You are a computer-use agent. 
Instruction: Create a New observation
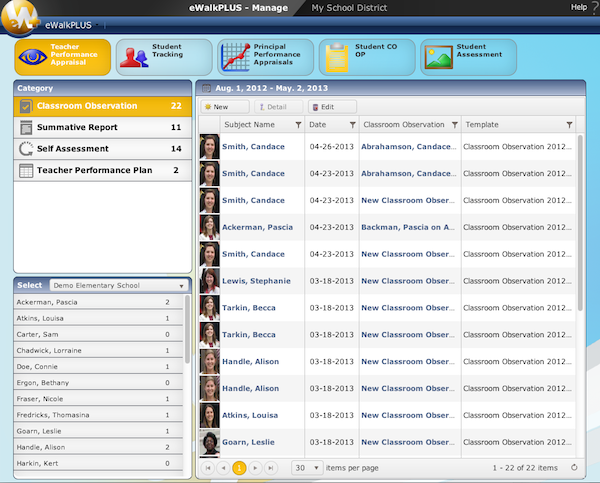tap(225, 107)
